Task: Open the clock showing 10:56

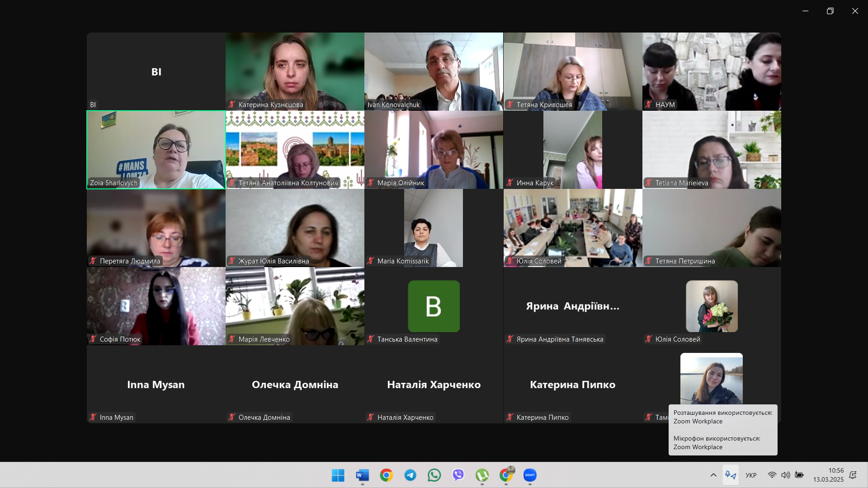Action: click(836, 471)
